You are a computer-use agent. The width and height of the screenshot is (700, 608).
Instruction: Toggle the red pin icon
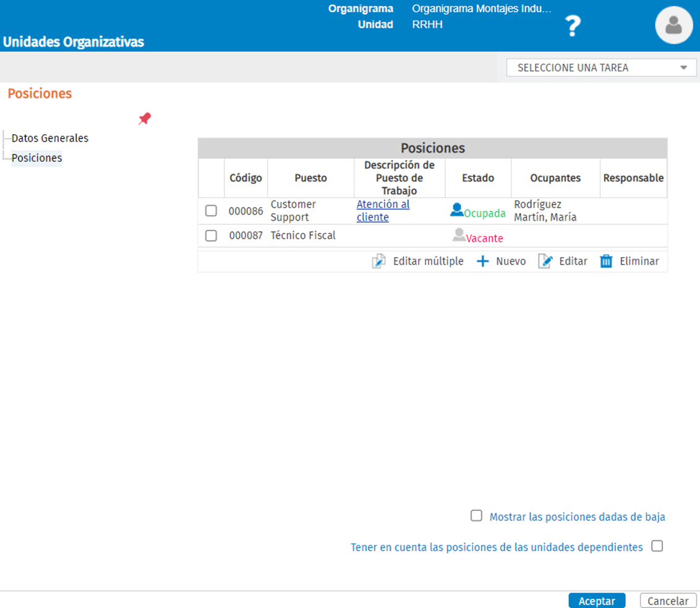pyautogui.click(x=145, y=119)
